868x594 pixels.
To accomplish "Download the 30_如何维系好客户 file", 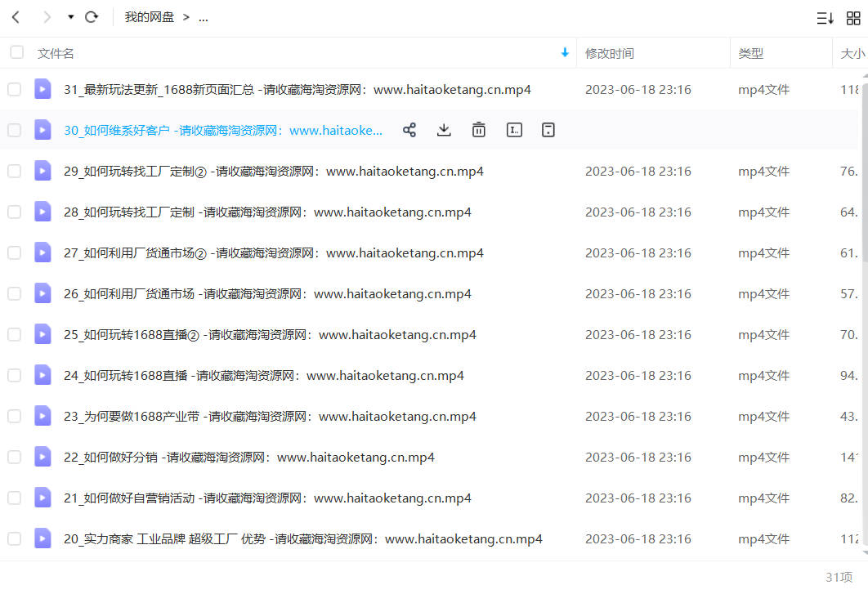I will click(444, 130).
